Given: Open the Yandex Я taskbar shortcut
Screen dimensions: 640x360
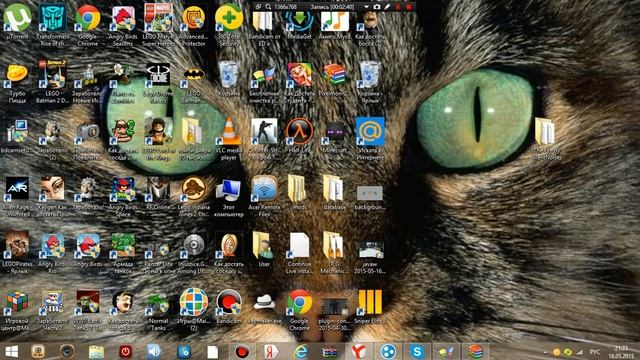Looking at the screenshot, I should (271, 351).
